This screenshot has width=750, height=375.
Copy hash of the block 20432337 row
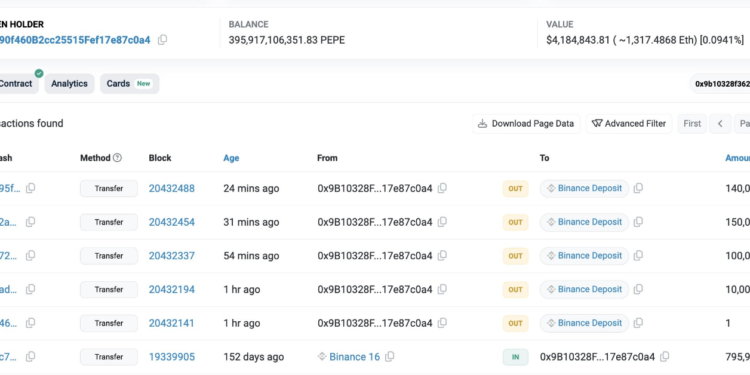coord(31,256)
